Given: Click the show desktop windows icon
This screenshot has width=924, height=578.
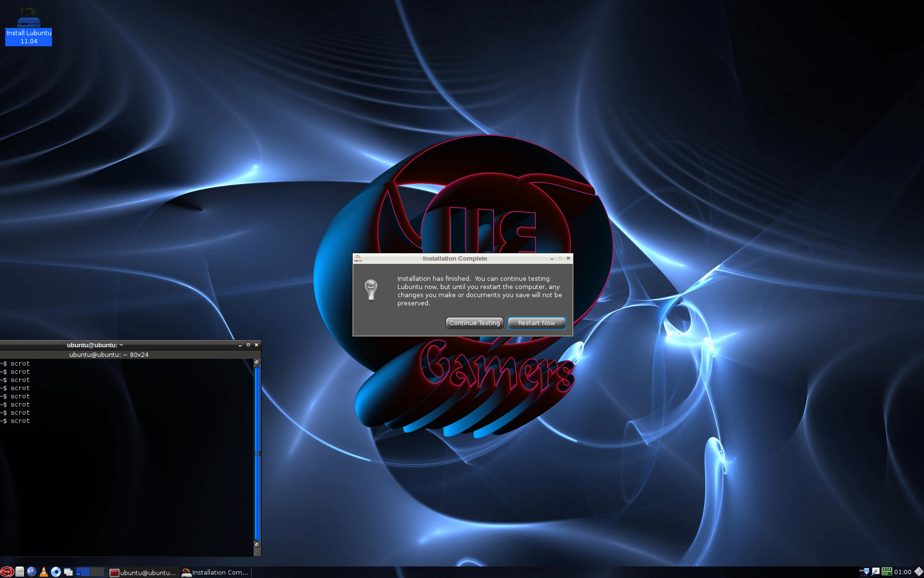Looking at the screenshot, I should [68, 572].
